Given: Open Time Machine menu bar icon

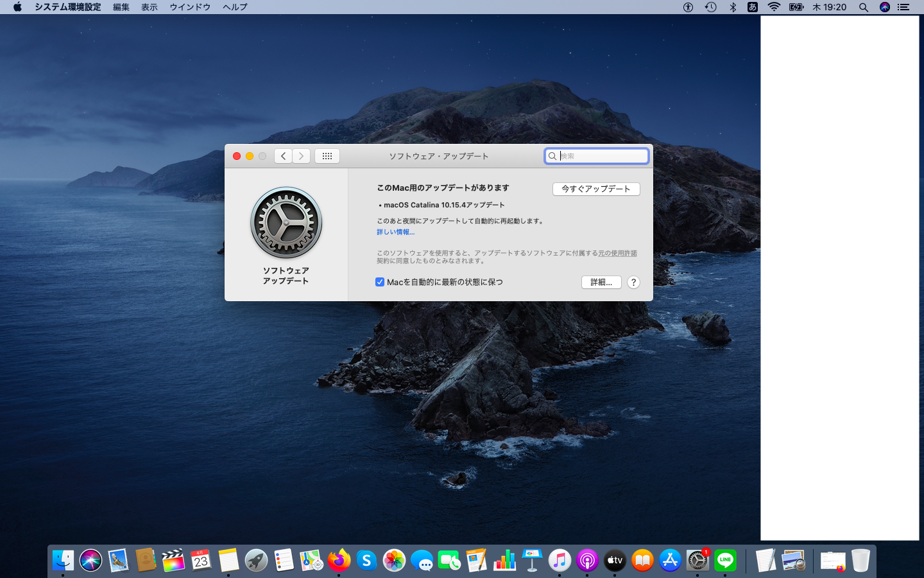Looking at the screenshot, I should click(710, 7).
